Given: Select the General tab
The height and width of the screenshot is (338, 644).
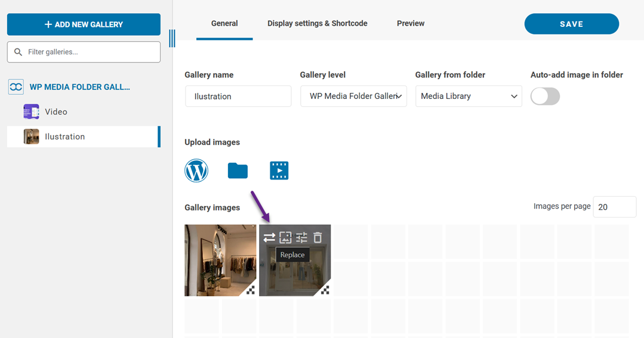Looking at the screenshot, I should [224, 24].
